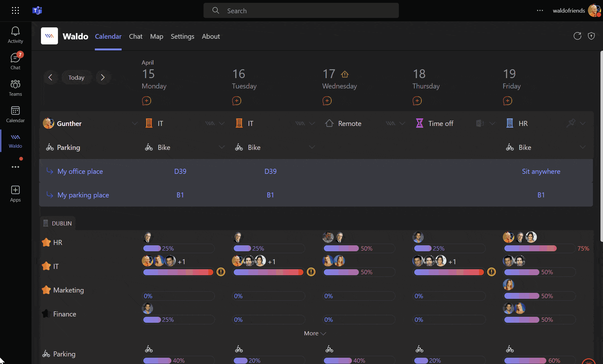Open Wednesday Remote dropdown chevron
Viewport: 603px width, 364px height.
(402, 123)
